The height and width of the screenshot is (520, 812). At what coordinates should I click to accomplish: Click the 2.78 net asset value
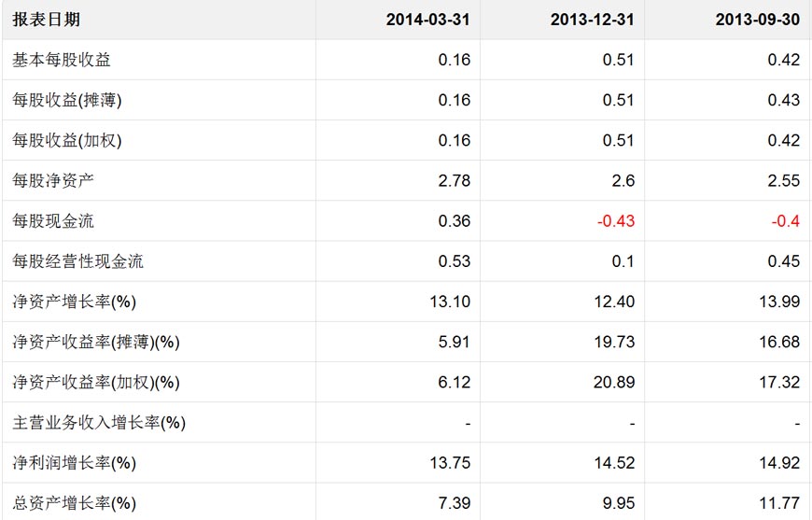tap(455, 180)
